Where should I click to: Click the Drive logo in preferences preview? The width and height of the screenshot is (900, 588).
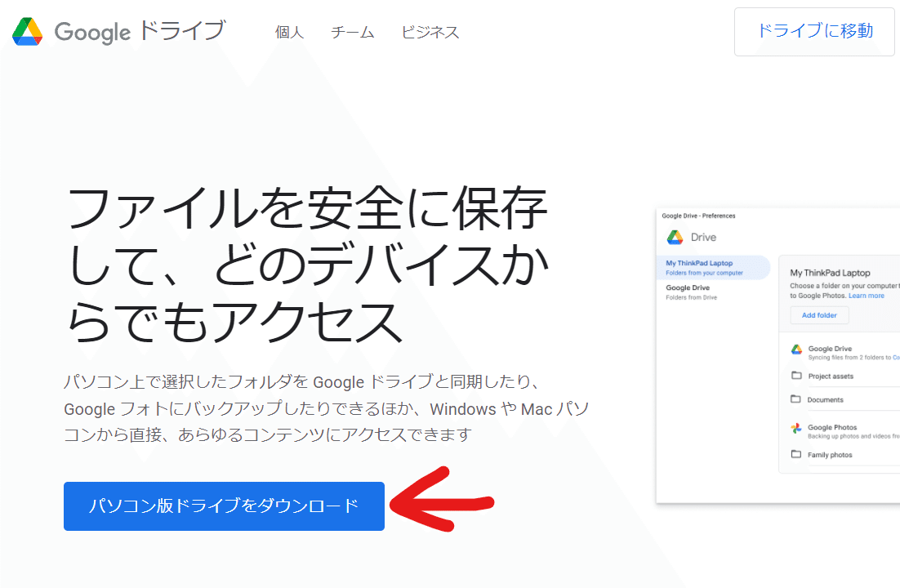(675, 237)
